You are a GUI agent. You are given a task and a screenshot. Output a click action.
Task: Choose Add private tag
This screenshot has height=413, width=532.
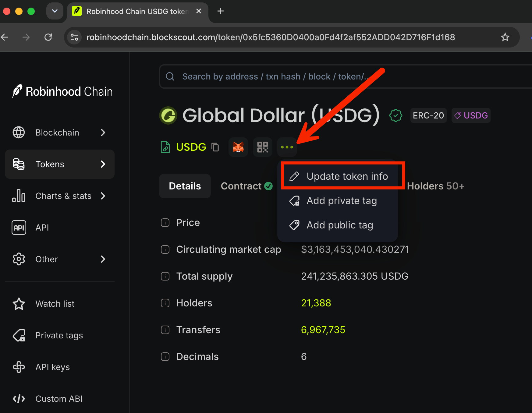[x=338, y=201]
